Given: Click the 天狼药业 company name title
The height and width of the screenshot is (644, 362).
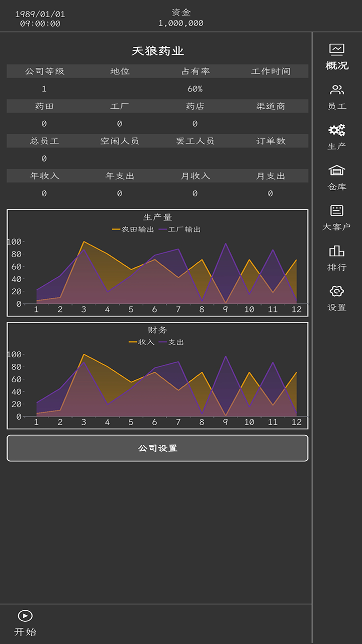Looking at the screenshot, I should click(157, 51).
